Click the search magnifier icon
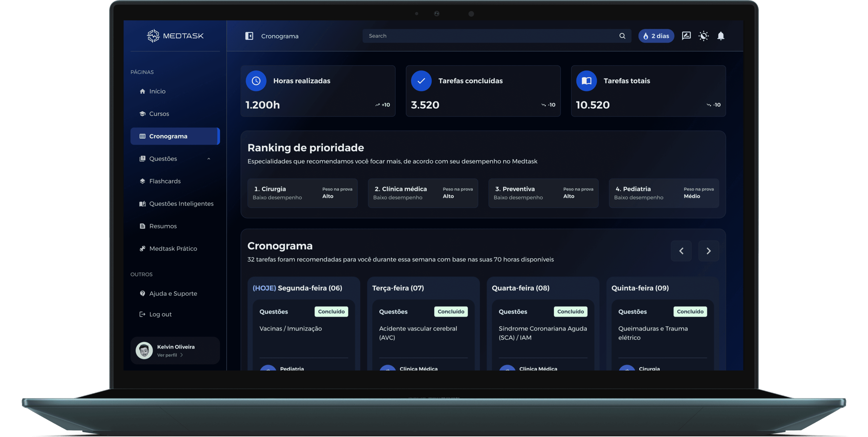Viewport: 868px width, 437px height. coord(622,36)
